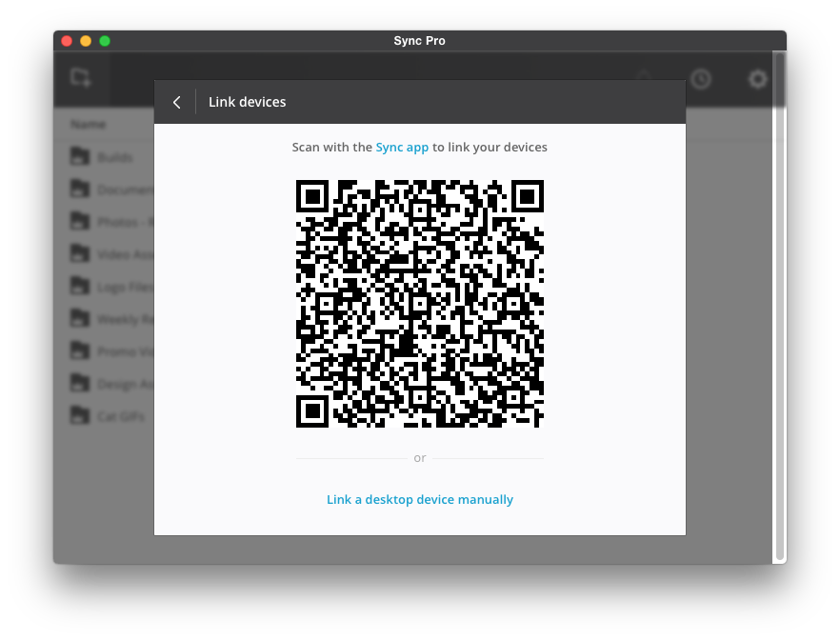Go back from the Link devices dialog
Image resolution: width=840 pixels, height=640 pixels.
coord(177,102)
